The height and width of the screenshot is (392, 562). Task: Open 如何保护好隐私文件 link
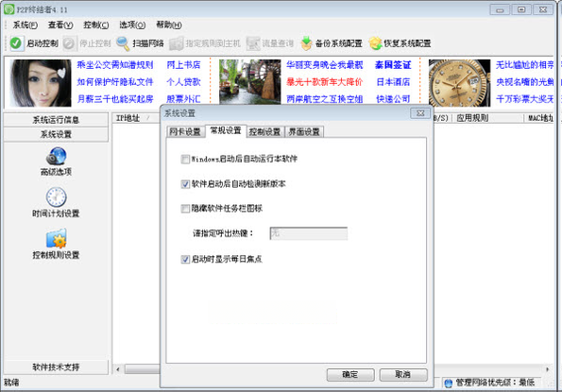[115, 82]
